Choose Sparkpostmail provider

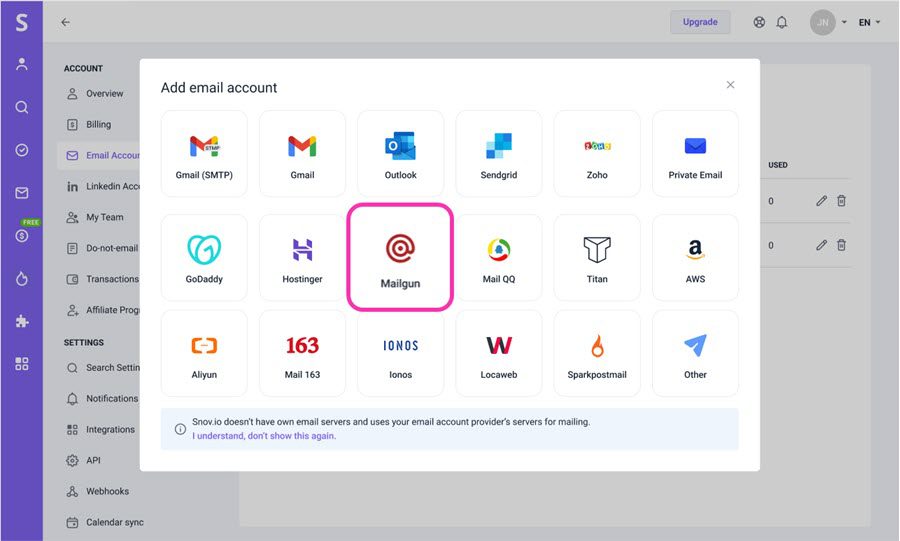597,353
